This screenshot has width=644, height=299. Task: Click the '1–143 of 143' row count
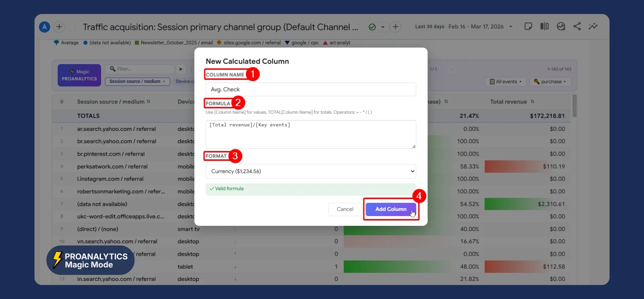click(x=559, y=69)
